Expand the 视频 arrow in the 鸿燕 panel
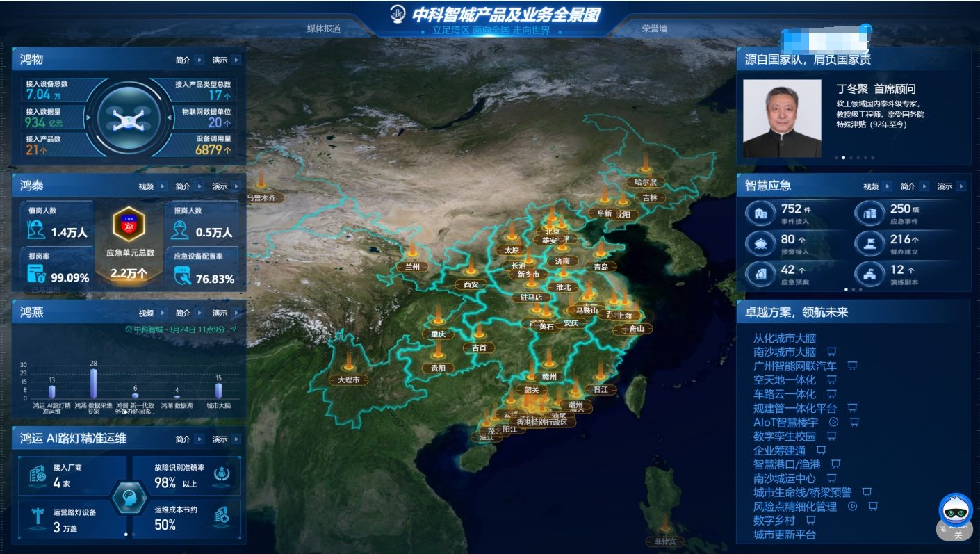The height and width of the screenshot is (554, 980). point(162,313)
